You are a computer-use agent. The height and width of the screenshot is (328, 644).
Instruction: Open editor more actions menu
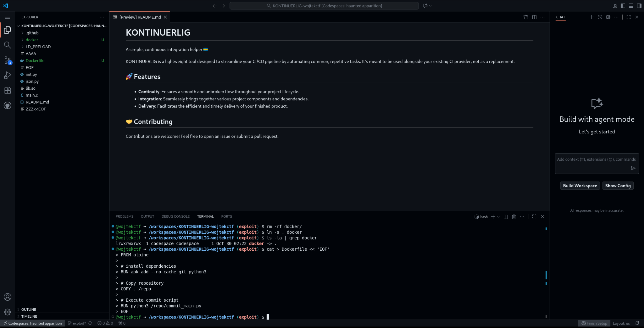(x=542, y=17)
